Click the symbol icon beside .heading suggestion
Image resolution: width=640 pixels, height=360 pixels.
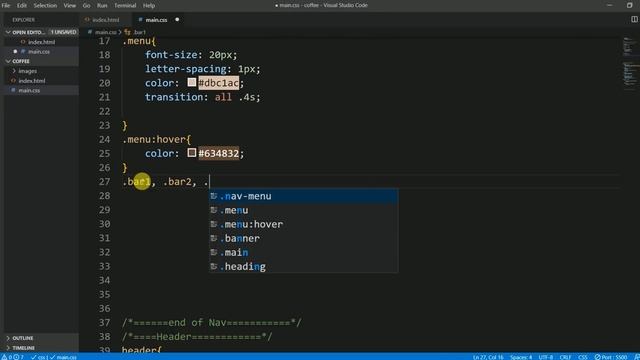point(213,266)
